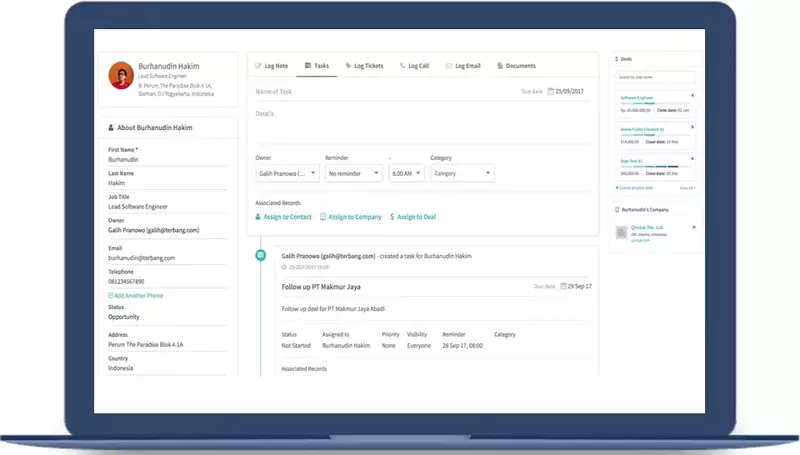Click the calendar icon beside 29 Sep 17
This screenshot has height=455, width=800.
coord(563,287)
